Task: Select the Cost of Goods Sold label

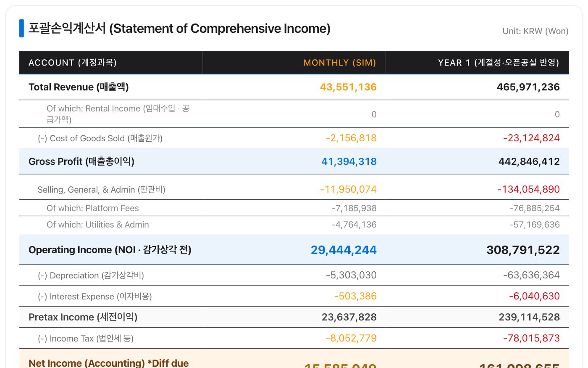Action: [x=100, y=138]
